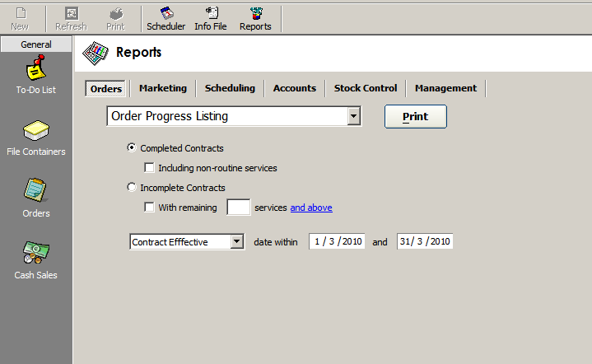
Task: Click the Print button beside report list
Action: point(416,117)
